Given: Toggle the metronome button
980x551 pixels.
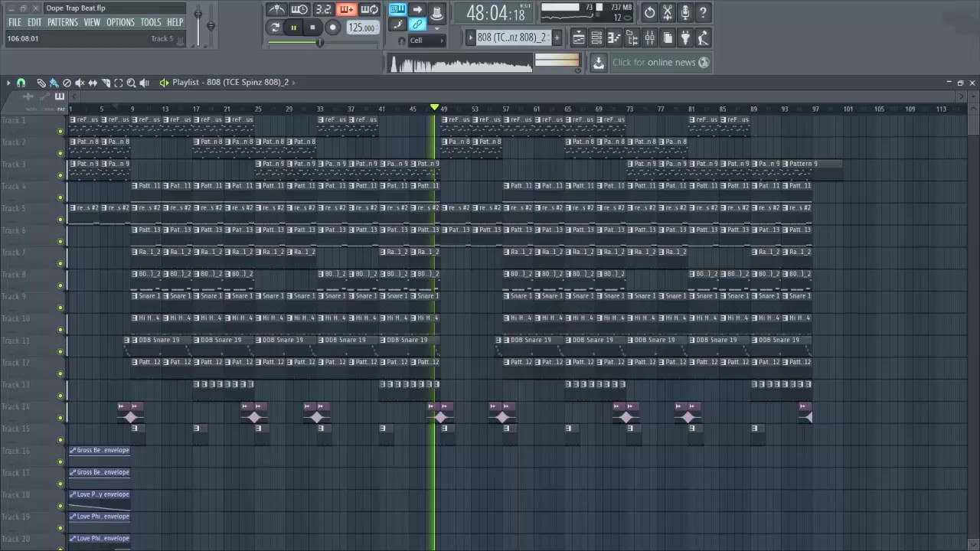Looking at the screenshot, I should [276, 10].
